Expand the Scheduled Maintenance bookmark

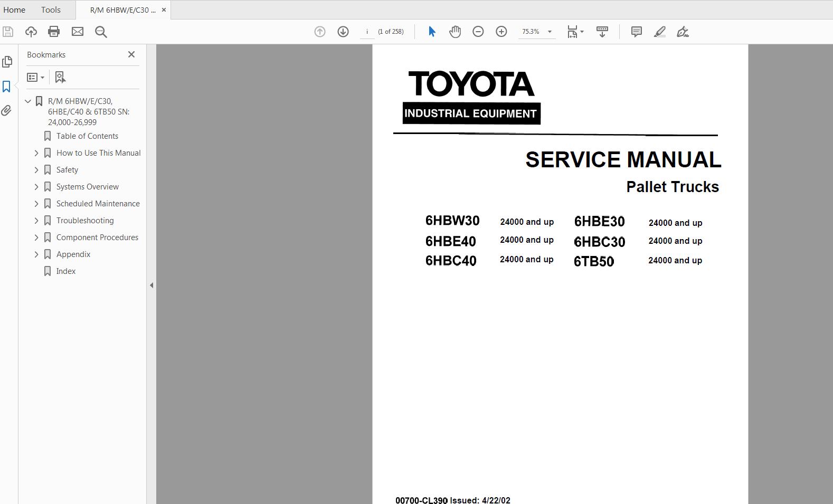click(36, 204)
